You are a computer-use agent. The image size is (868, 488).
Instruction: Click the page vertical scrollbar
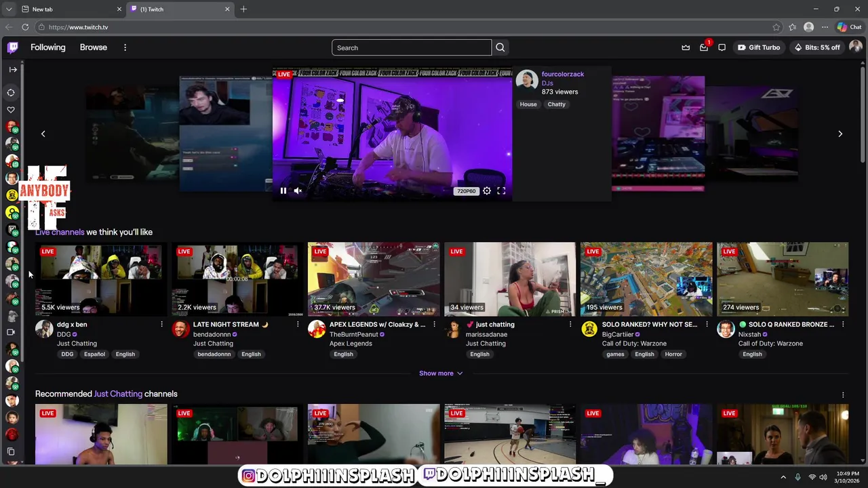(863, 115)
